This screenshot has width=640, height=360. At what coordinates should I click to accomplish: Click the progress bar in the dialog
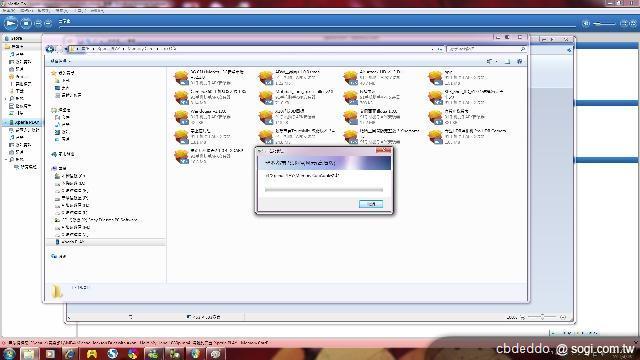[324, 190]
